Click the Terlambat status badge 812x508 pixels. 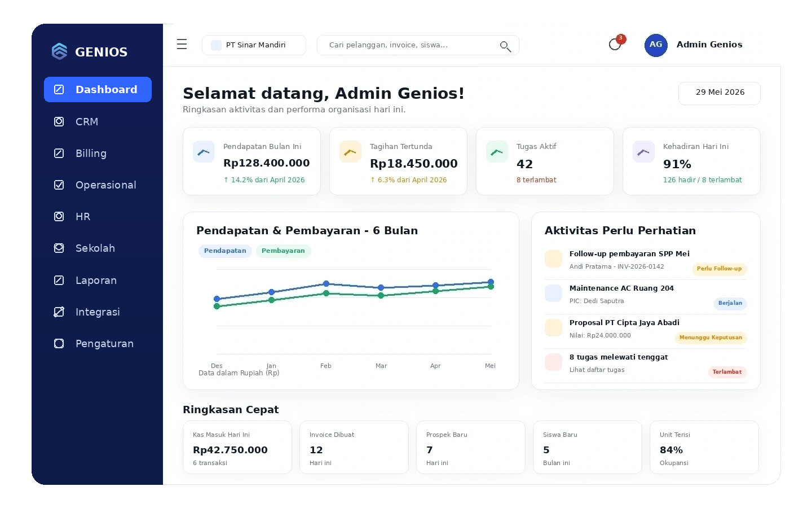727,373
